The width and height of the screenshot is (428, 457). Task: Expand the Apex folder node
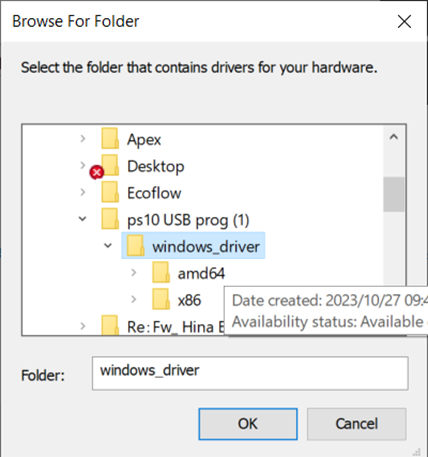tap(83, 138)
